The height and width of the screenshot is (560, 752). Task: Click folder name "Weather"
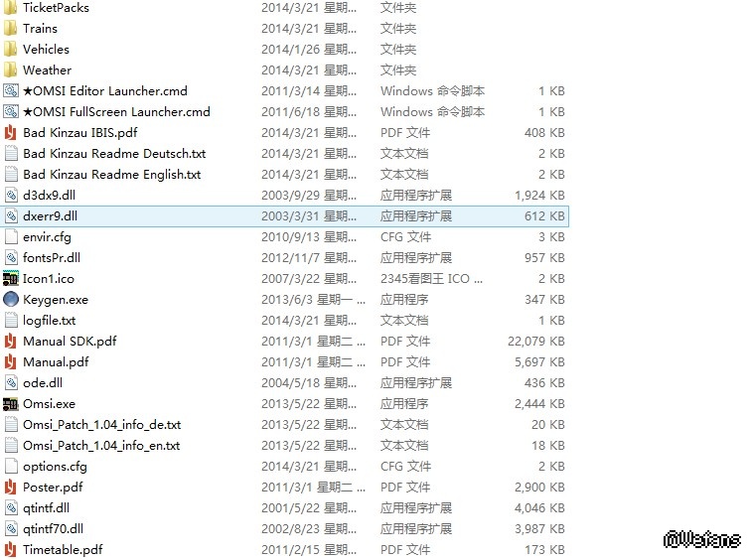(x=47, y=70)
